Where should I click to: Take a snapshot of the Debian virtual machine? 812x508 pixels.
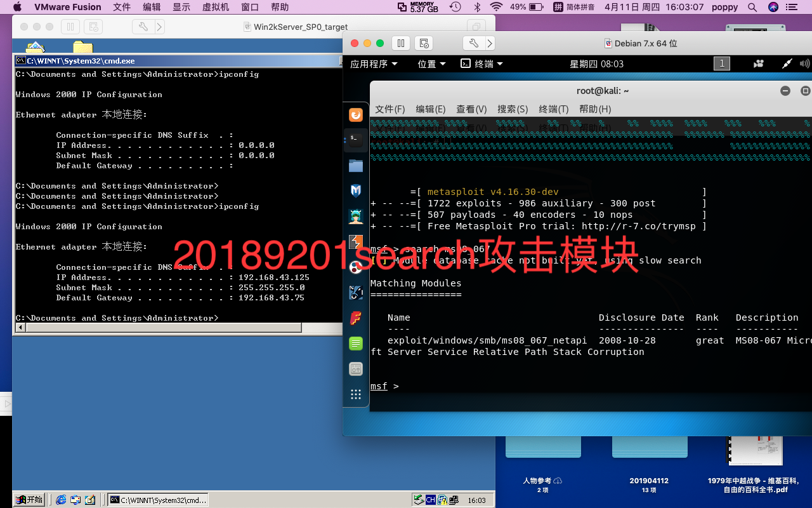click(x=424, y=43)
